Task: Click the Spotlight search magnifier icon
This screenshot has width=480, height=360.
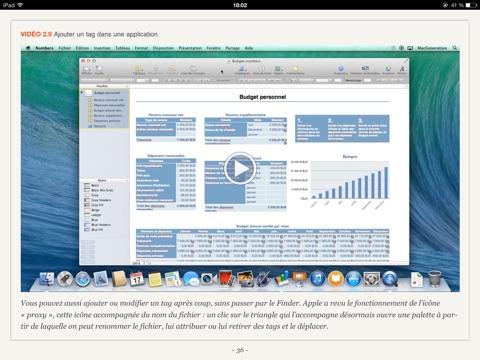Action: click(x=455, y=48)
